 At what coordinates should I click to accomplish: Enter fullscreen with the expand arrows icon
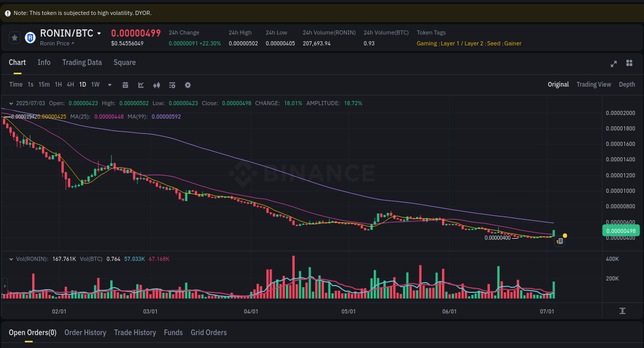tap(614, 63)
